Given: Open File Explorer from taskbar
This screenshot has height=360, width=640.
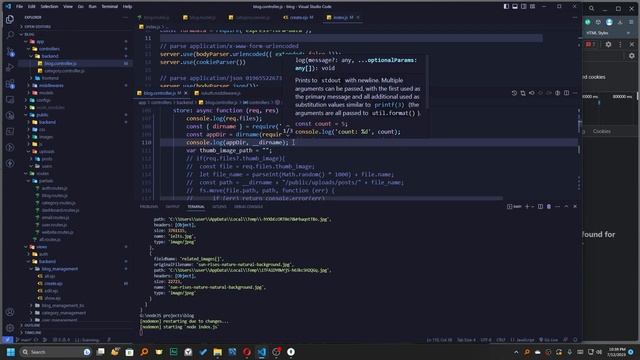Looking at the screenshot, I should [x=218, y=352].
